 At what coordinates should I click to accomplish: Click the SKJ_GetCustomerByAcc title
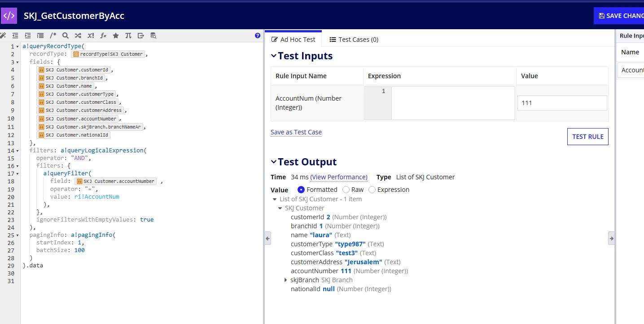(74, 16)
